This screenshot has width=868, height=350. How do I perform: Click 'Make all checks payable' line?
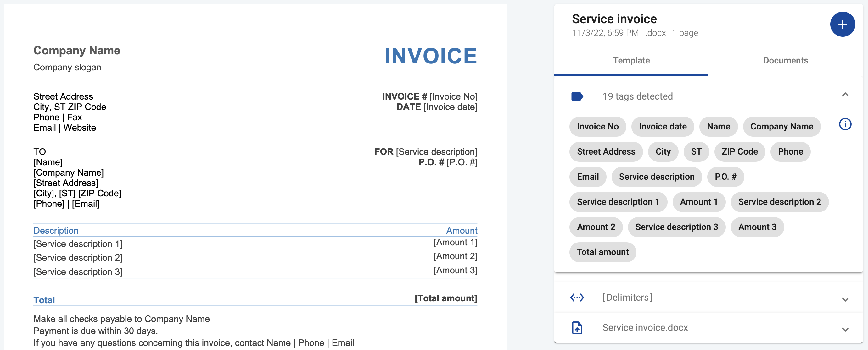121,319
